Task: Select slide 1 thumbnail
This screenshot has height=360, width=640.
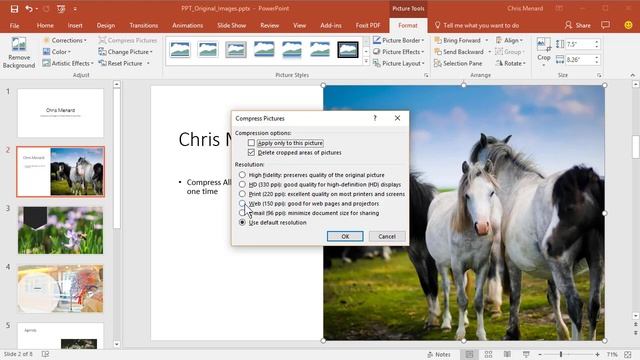Action: (x=60, y=113)
